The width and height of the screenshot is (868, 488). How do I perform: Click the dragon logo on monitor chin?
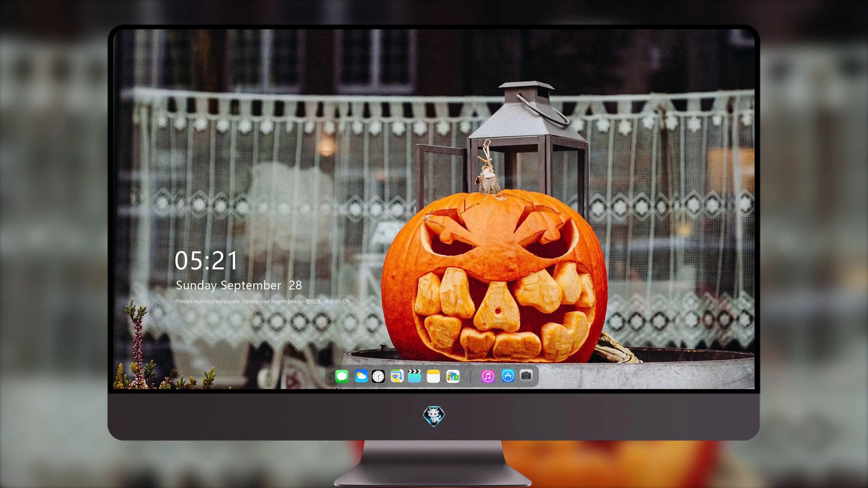434,416
